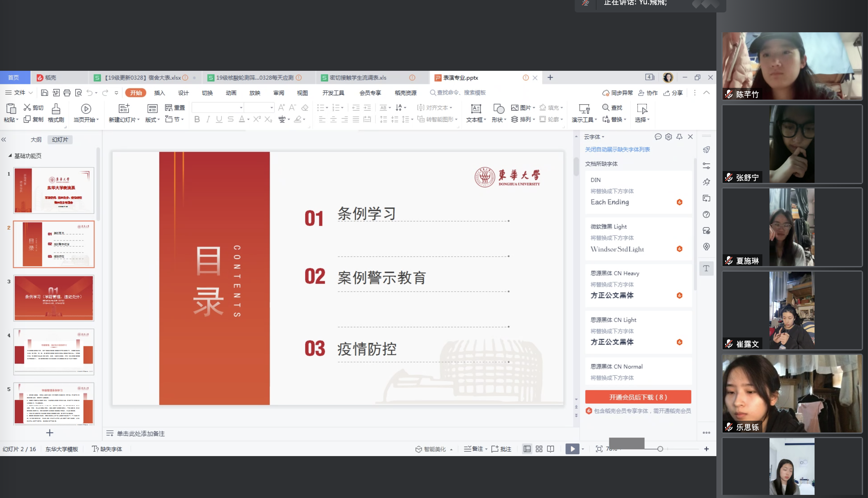Toggle Italic text formatting
This screenshot has height=498, width=868.
208,119
